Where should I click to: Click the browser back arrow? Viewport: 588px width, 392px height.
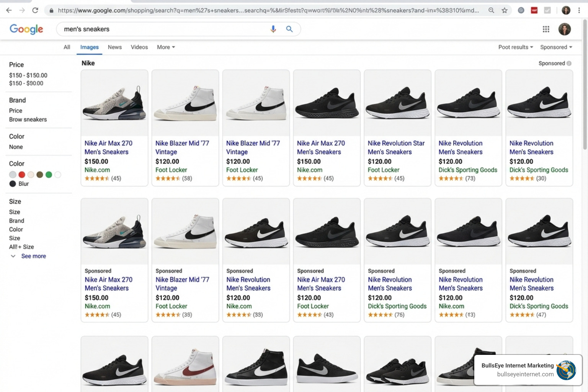point(9,10)
